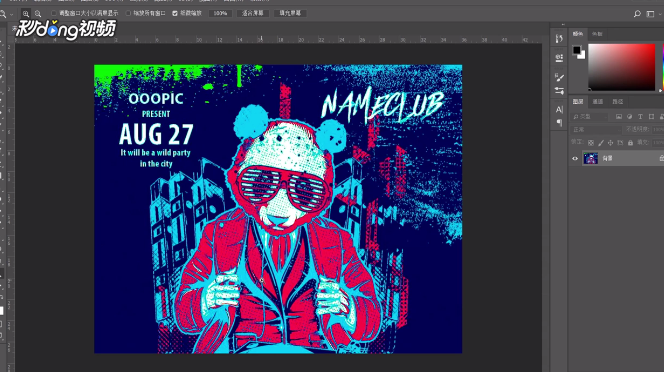This screenshot has height=372, width=664.
Task: Click the Background layer thumbnail
Action: [590, 158]
